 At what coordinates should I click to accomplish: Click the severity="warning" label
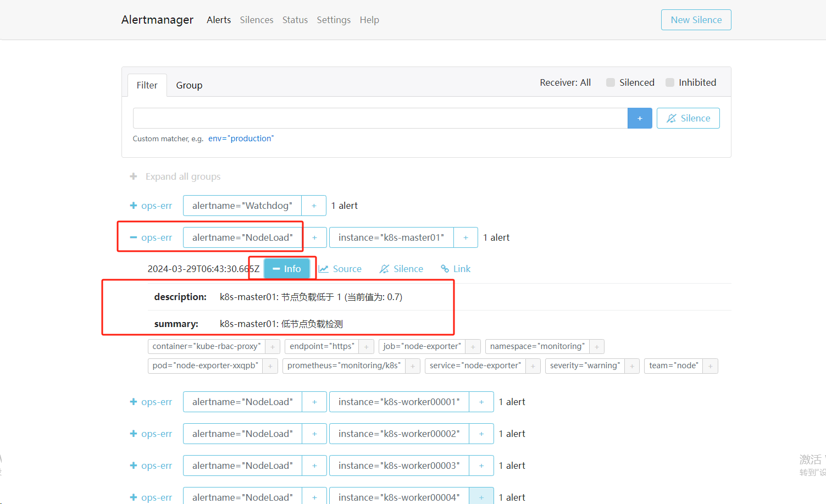[x=585, y=365]
